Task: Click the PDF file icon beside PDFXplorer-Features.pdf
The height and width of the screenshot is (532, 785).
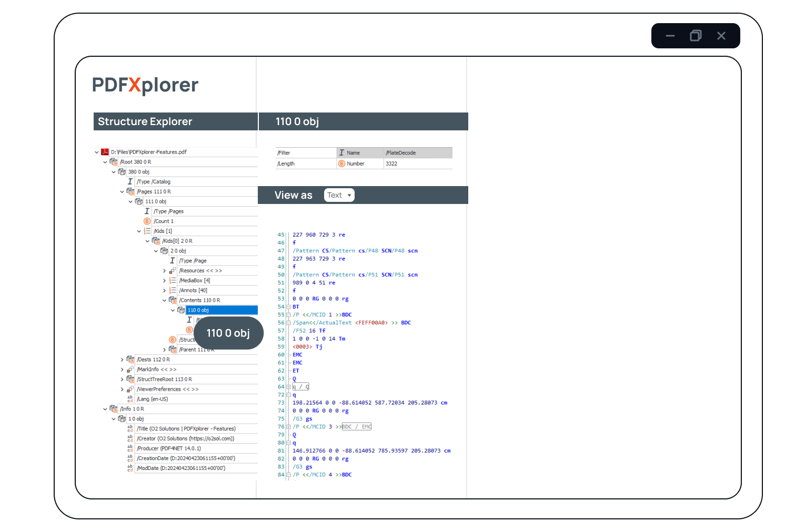Action: (105, 152)
